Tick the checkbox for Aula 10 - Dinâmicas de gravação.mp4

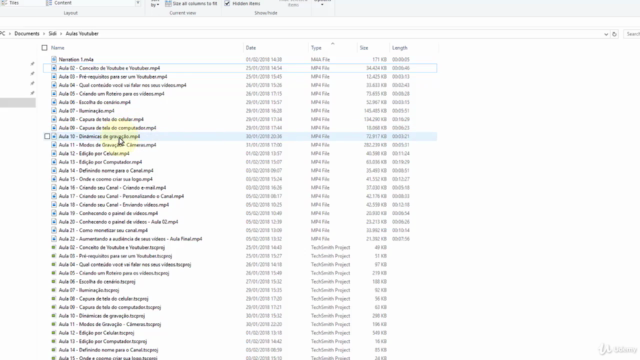[x=47, y=136]
